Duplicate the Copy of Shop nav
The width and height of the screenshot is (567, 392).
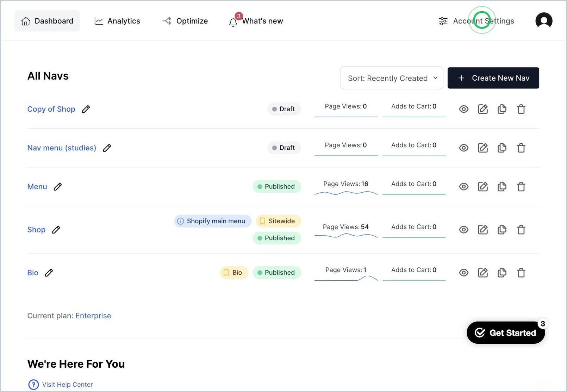(x=502, y=109)
